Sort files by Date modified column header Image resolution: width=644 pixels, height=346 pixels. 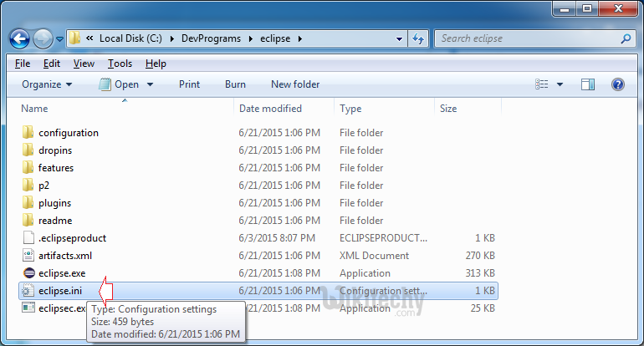[x=270, y=109]
